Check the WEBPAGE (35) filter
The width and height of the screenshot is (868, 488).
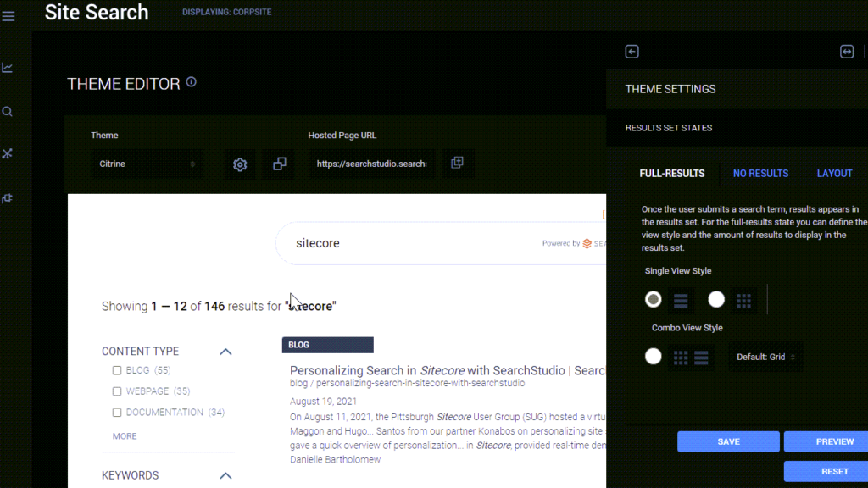pos(117,391)
